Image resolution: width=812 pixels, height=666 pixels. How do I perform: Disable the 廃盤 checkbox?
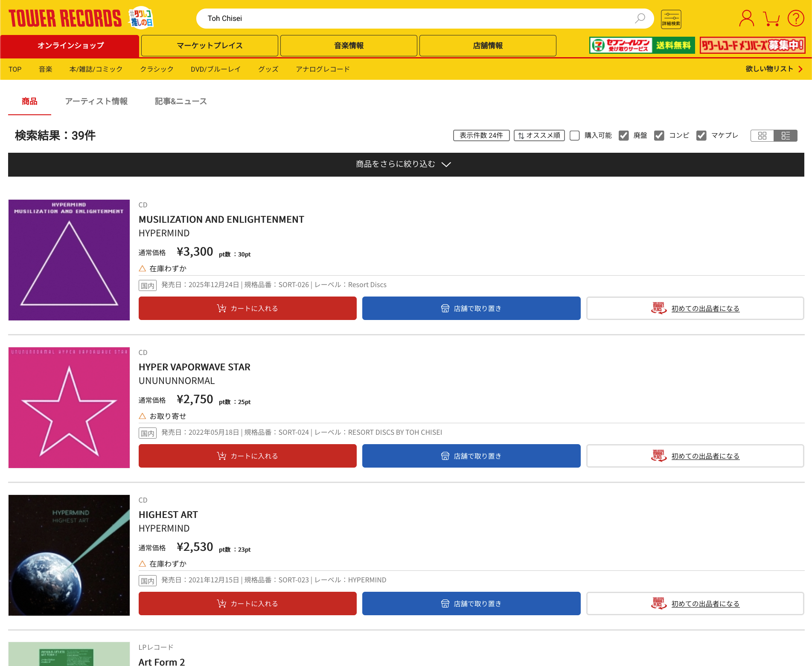624,135
